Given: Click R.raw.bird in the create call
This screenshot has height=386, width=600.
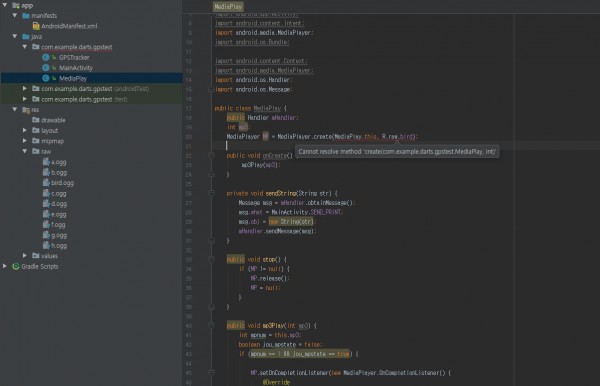Looking at the screenshot, I should tap(397, 137).
